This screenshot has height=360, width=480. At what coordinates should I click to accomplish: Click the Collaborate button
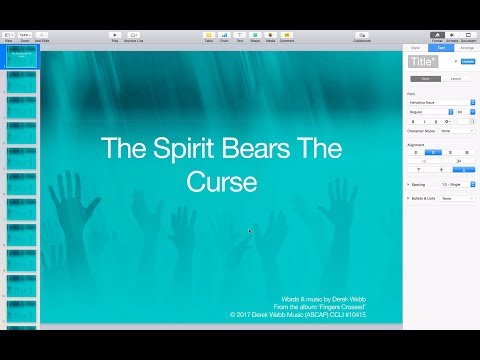362,35
